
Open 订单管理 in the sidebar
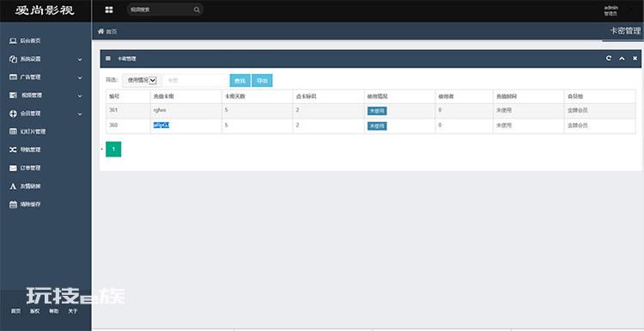click(30, 168)
